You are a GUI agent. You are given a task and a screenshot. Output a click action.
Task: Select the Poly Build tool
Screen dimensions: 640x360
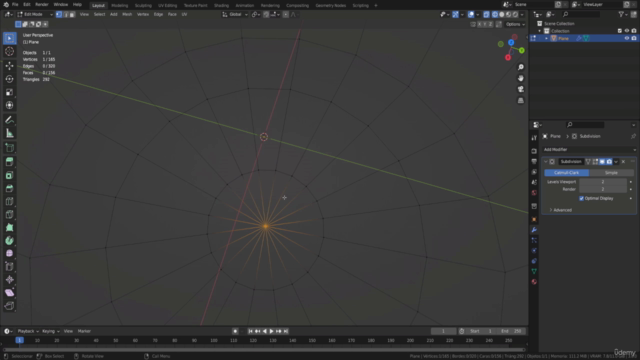tap(9, 228)
